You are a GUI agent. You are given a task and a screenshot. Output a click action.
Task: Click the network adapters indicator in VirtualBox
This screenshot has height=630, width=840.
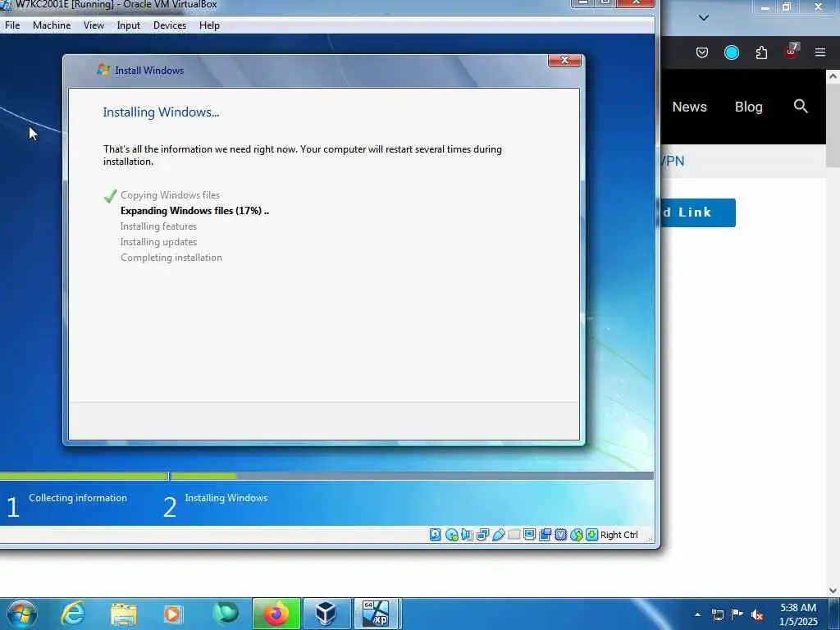(x=482, y=535)
